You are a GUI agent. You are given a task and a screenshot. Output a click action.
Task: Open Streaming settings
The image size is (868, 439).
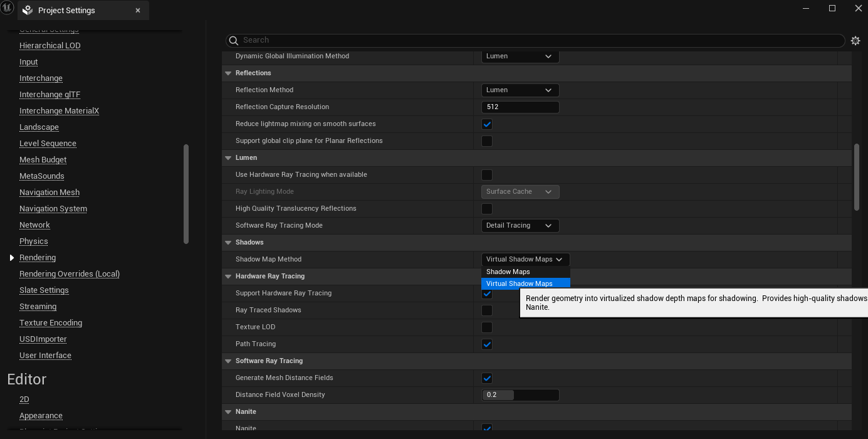point(38,307)
